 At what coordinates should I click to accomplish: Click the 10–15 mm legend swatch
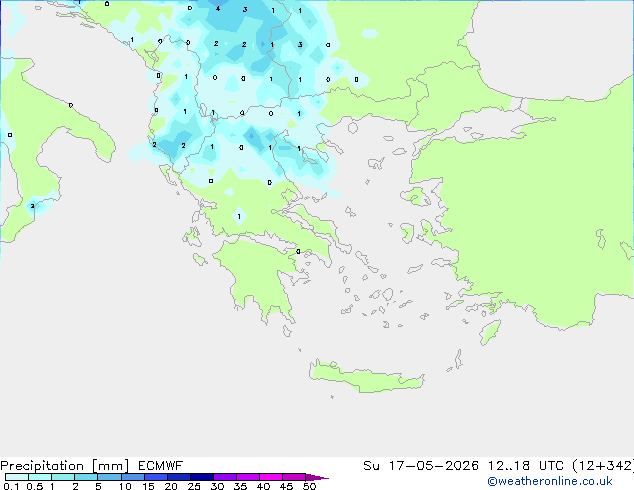coord(133,477)
